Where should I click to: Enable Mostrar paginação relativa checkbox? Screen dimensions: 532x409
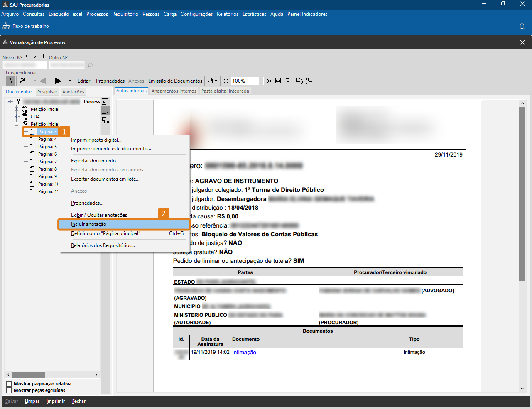click(x=9, y=384)
